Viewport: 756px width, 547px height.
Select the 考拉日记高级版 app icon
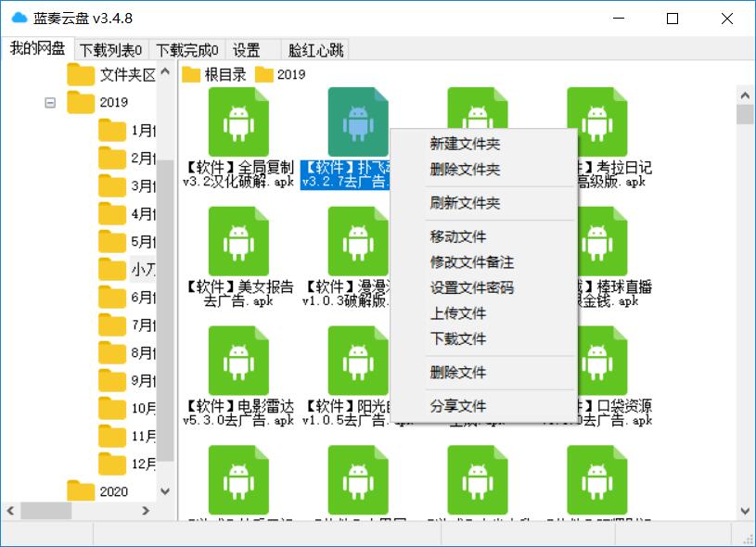(596, 121)
